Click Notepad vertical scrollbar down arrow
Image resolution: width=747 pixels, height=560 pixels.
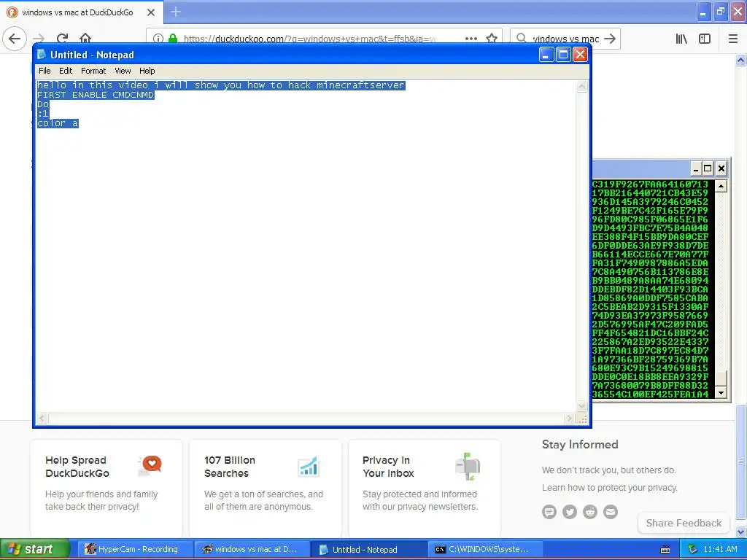click(581, 406)
